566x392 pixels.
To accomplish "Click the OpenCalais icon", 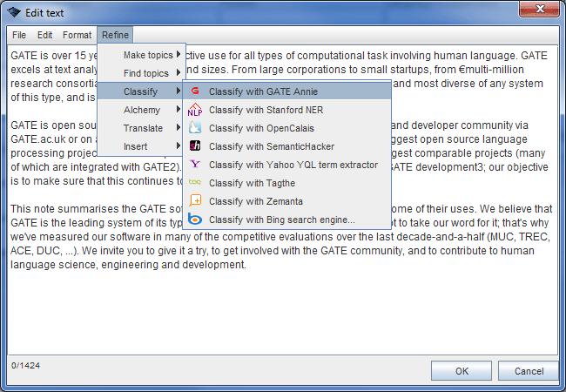I will 195,128.
